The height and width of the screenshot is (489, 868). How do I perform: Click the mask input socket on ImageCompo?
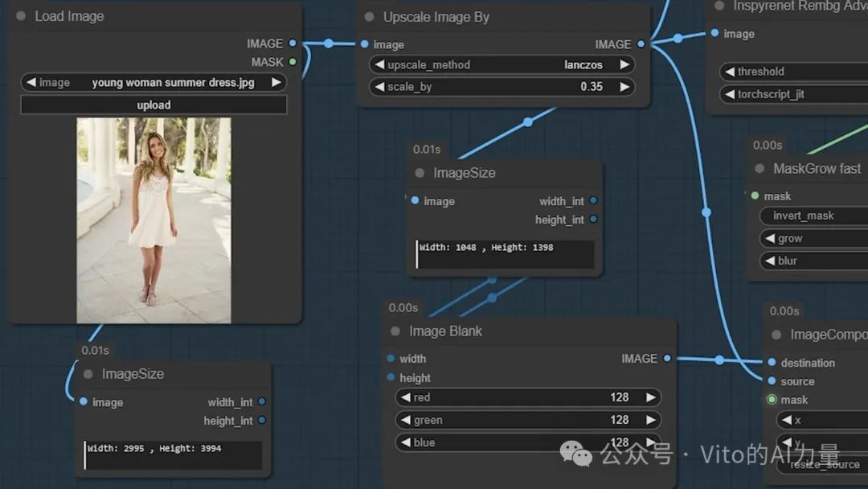pos(772,399)
